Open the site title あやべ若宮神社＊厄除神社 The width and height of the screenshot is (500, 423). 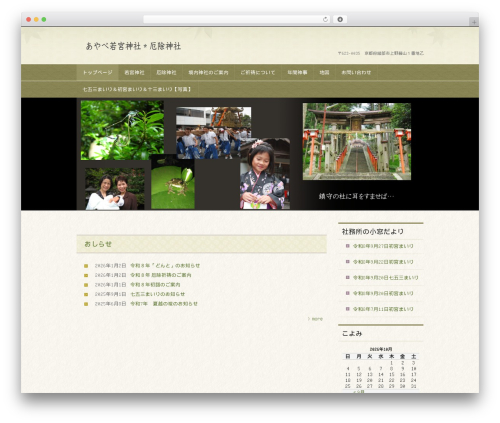(133, 46)
